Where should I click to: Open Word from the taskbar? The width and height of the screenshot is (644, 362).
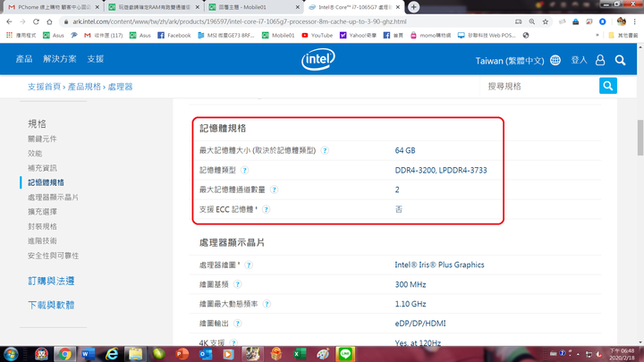pos(88,354)
